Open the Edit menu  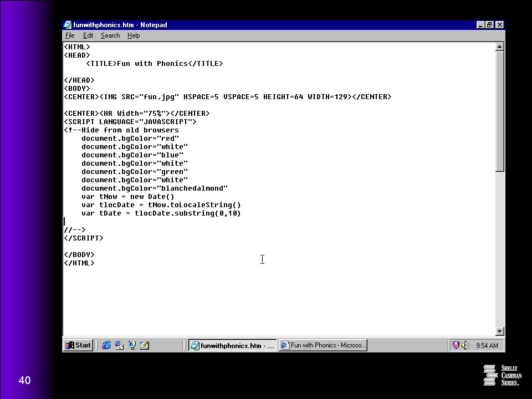click(x=88, y=35)
